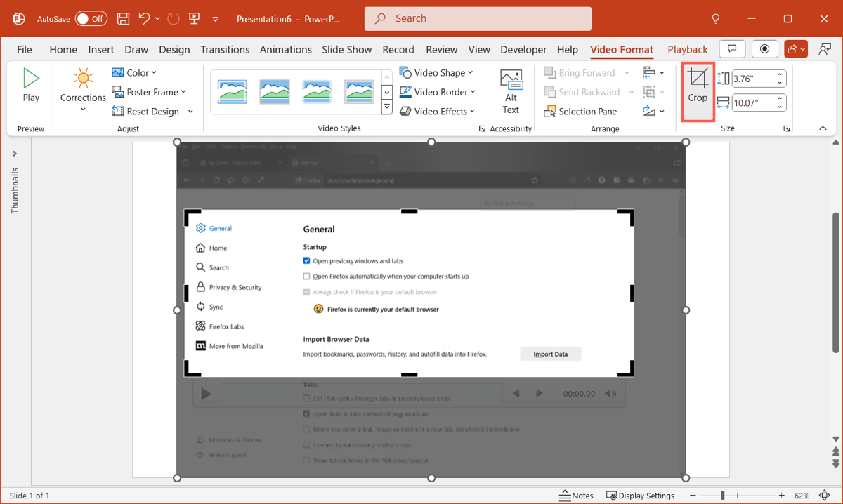Switch to the Insert tab
This screenshot has width=843, height=504.
(x=101, y=49)
